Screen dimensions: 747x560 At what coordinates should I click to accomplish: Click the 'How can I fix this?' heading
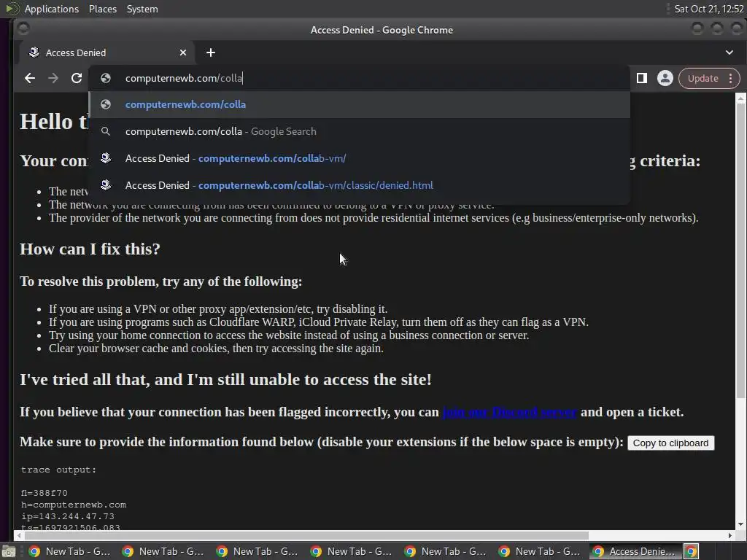tap(90, 249)
